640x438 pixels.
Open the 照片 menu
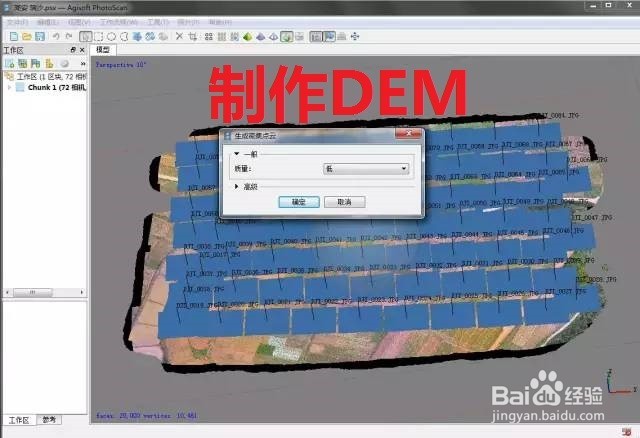coord(188,22)
